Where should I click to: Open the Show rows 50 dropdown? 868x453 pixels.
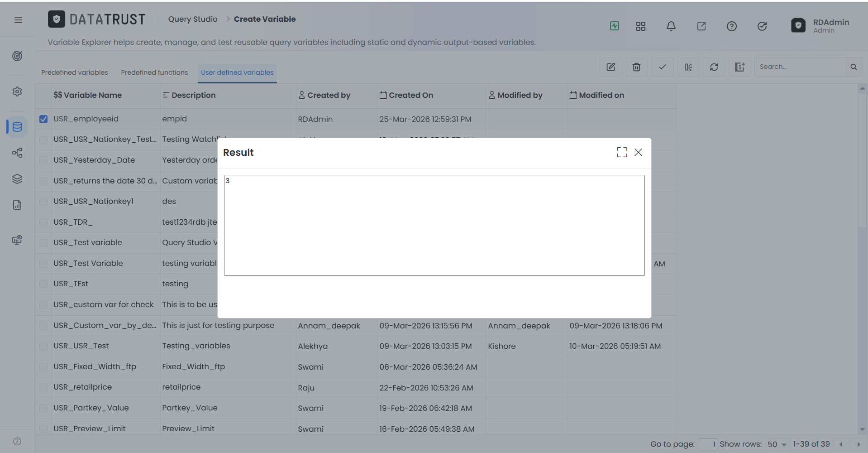pos(777,444)
